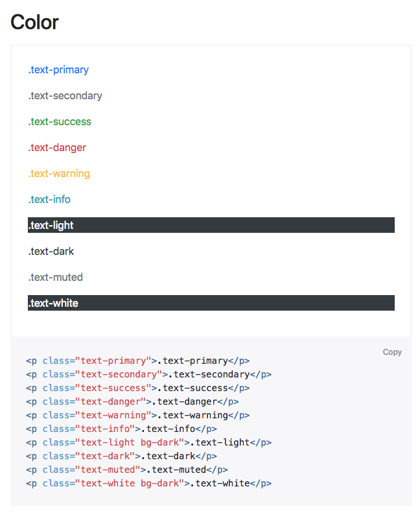Image resolution: width=420 pixels, height=513 pixels.
Task: Click the text-success code line
Action: point(137,388)
